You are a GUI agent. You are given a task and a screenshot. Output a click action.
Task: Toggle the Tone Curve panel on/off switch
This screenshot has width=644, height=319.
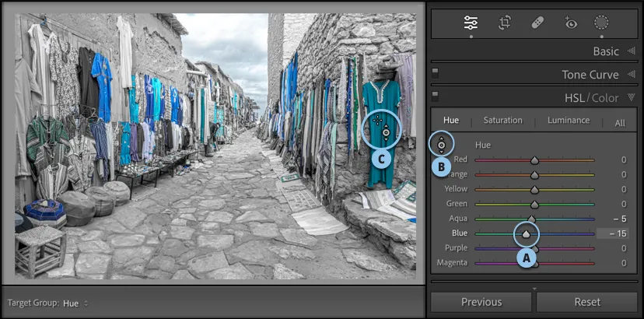coord(435,73)
